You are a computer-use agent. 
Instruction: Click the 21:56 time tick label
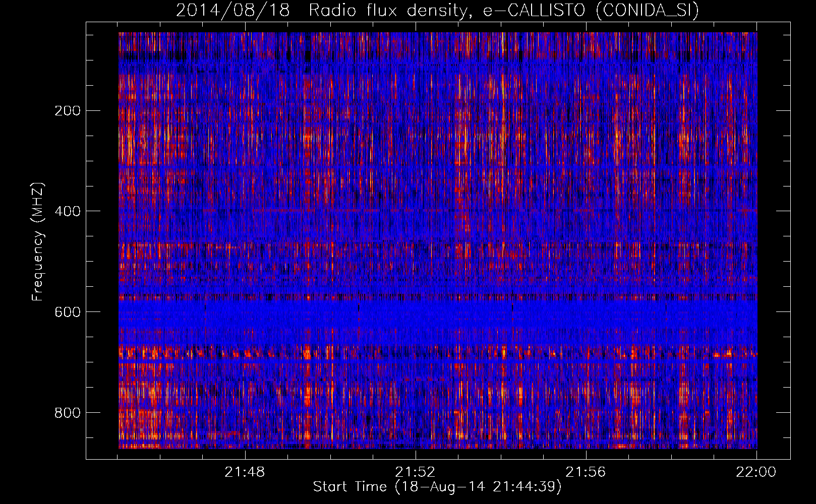[x=586, y=472]
